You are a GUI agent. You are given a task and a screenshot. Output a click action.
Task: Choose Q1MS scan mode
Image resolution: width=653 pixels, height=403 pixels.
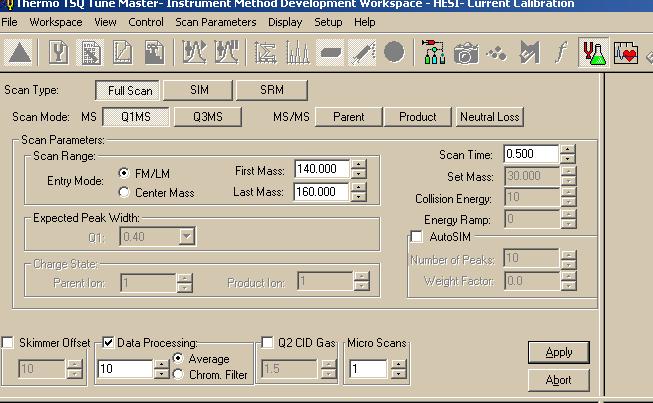(136, 117)
